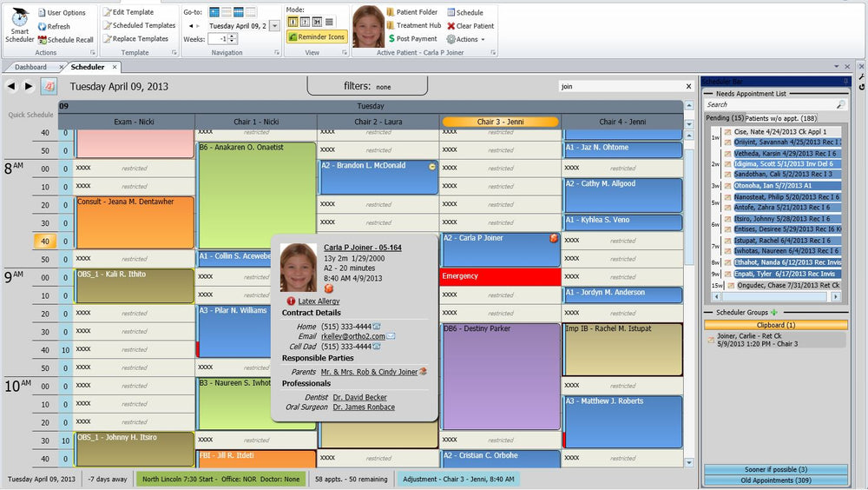Click the email envelope icon in the popup
This screenshot has width=868, height=490.
391,336
